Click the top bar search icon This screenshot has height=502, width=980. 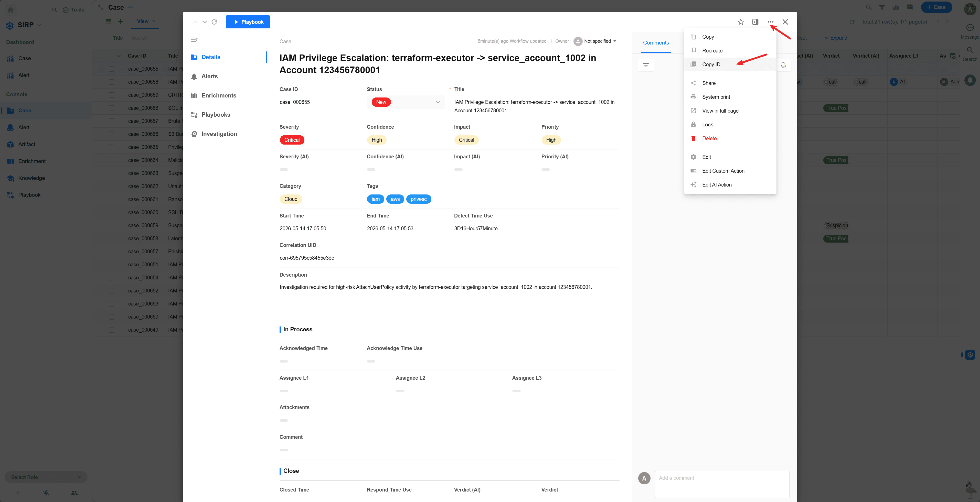(x=869, y=7)
